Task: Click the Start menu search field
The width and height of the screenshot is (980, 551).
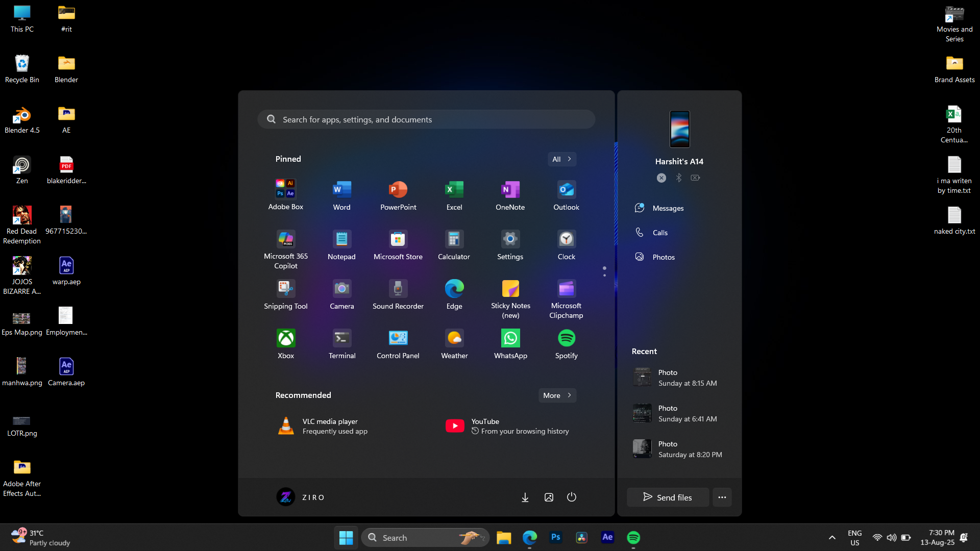Action: click(x=426, y=119)
